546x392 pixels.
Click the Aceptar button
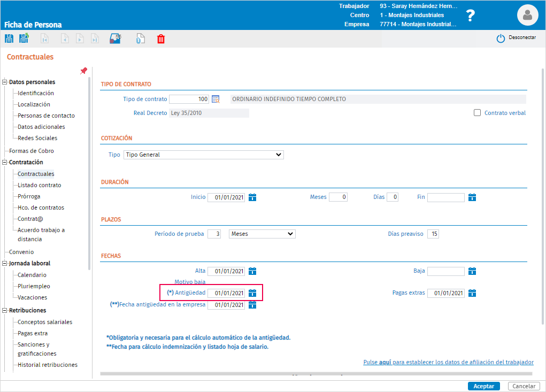click(483, 386)
